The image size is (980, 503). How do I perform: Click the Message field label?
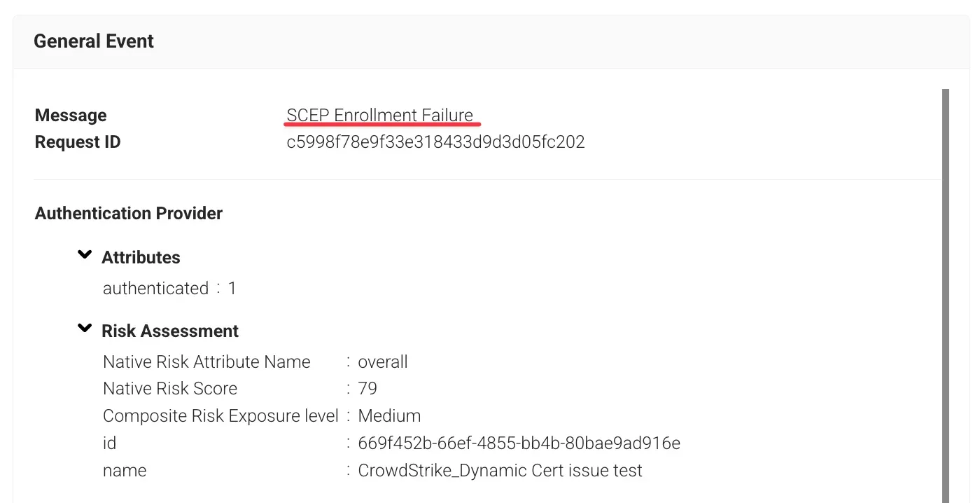coord(71,116)
